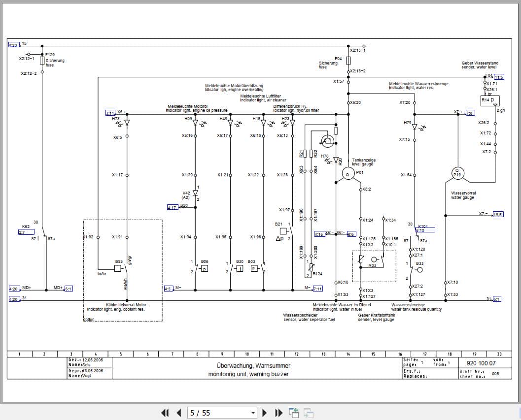Click the 'Tankanzeige level gauge' text
The height and width of the screenshot is (420, 521).
click(363, 162)
